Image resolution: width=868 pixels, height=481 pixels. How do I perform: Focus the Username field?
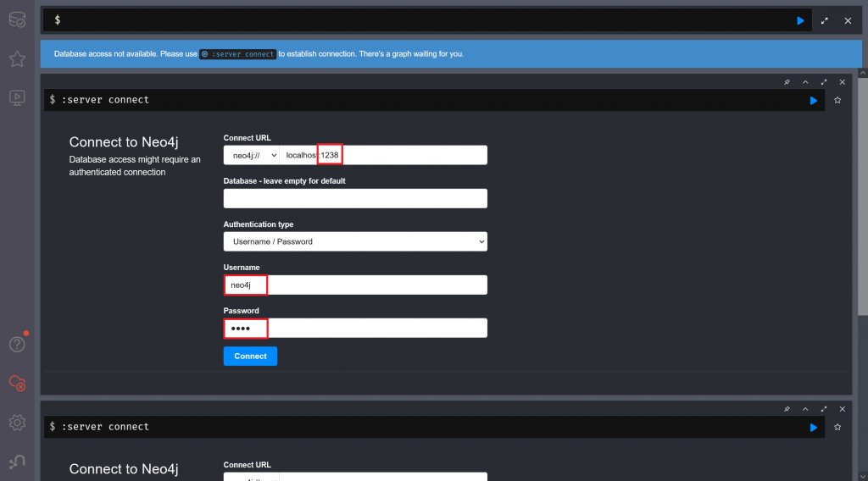355,285
